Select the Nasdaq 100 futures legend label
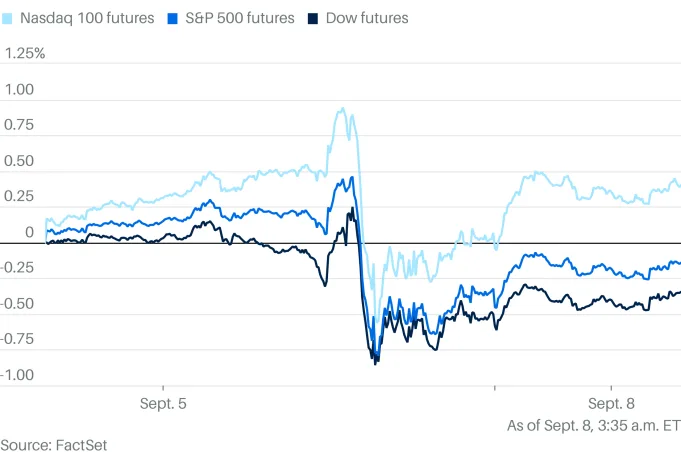Viewport: 681px width, 452px height. (x=88, y=18)
